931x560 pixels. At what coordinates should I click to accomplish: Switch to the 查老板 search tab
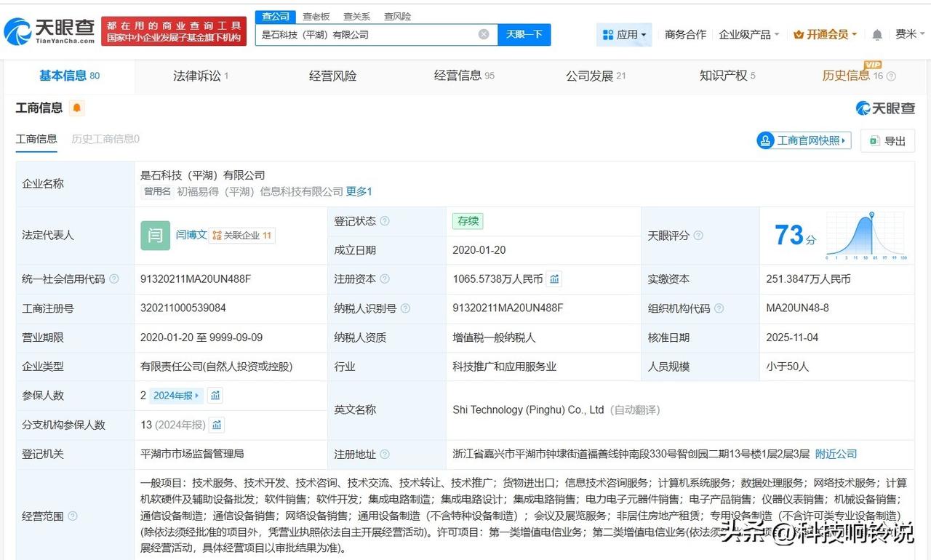click(x=316, y=16)
